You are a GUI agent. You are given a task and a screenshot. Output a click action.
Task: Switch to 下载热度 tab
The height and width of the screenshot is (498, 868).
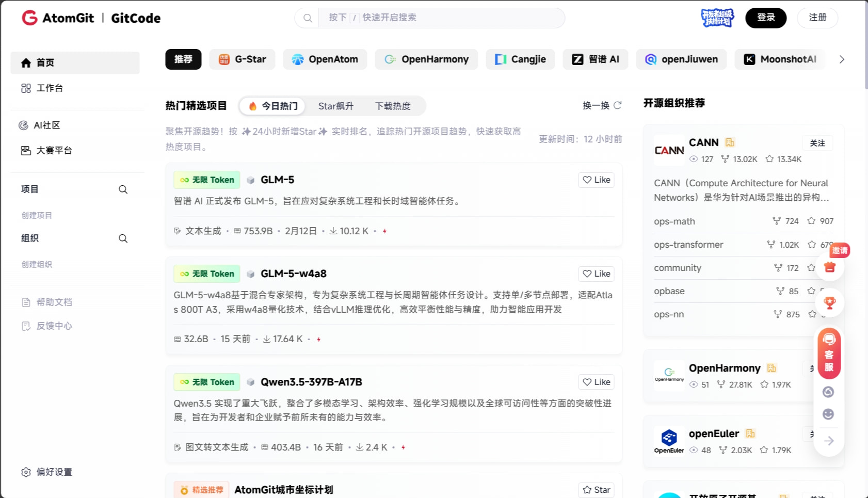coord(393,106)
